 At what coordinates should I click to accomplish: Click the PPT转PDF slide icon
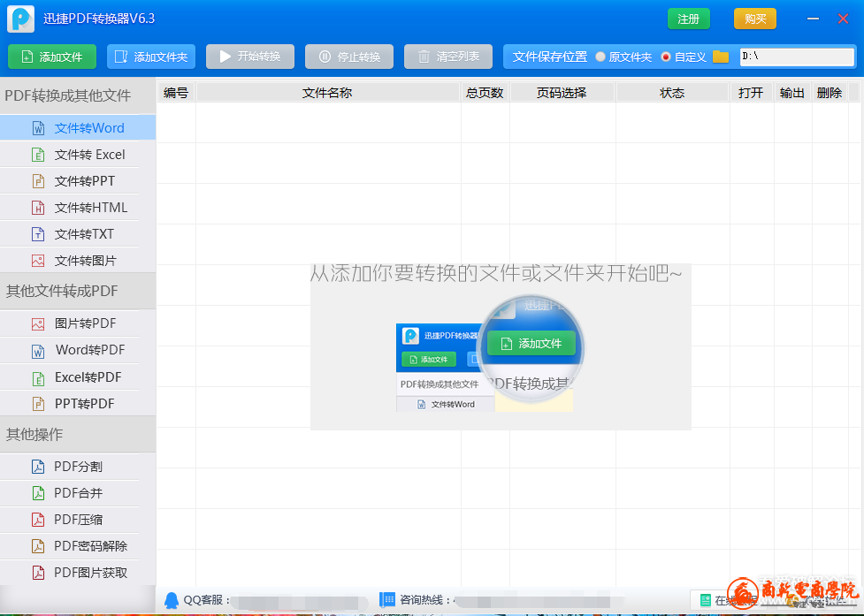tap(38, 404)
